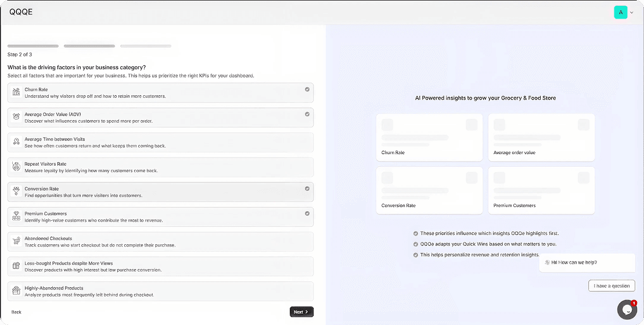Viewport: 644px width, 325px height.
Task: Click the Average Order Value box icon
Action: (x=16, y=117)
